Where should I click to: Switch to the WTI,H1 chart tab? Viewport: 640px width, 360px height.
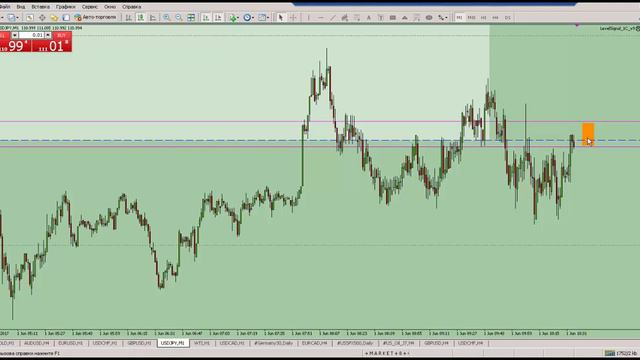(202, 343)
